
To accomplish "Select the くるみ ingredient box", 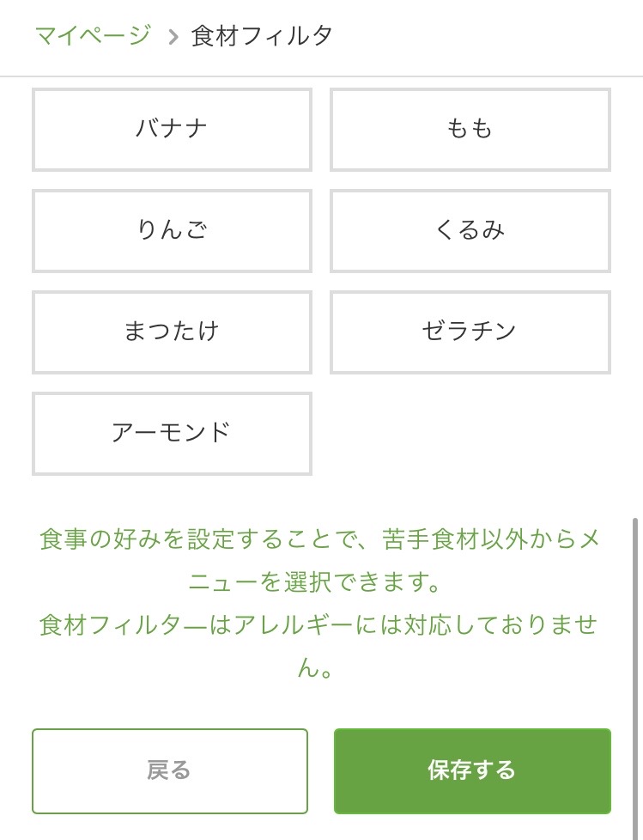I will click(x=470, y=231).
